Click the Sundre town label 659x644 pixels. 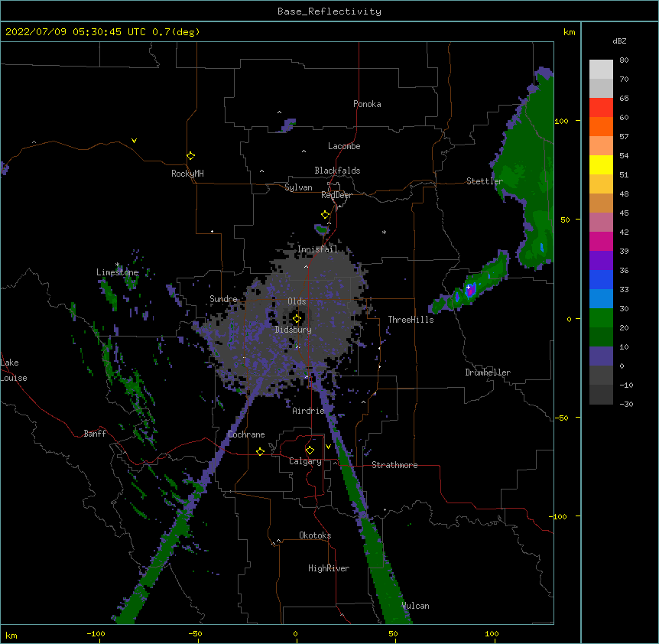[223, 299]
